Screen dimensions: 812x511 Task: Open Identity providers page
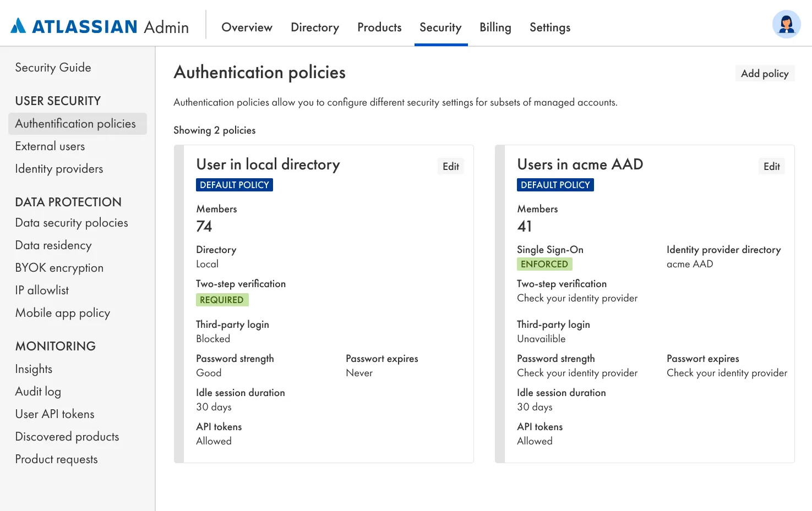59,169
